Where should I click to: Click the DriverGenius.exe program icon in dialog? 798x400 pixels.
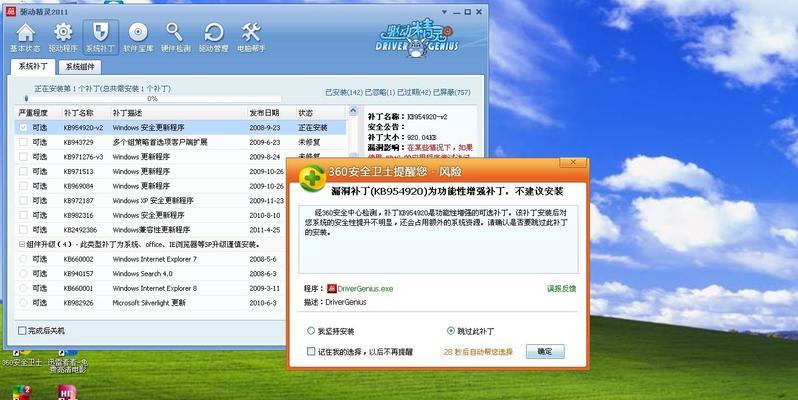click(332, 289)
